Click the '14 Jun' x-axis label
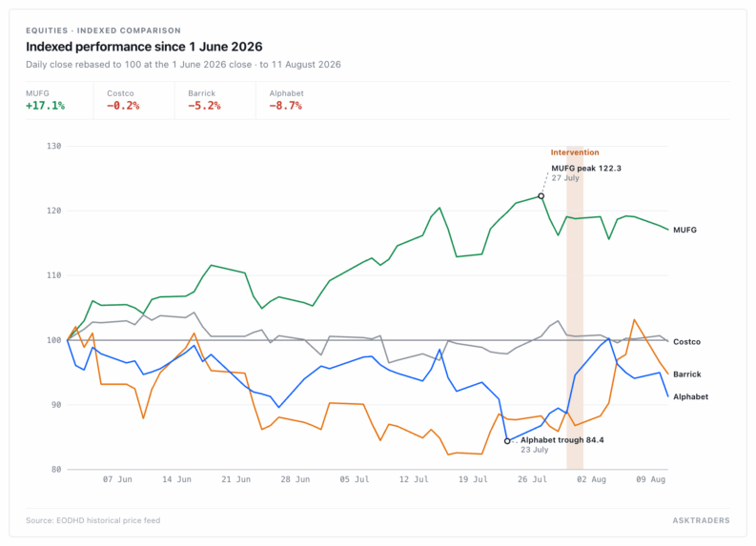 point(176,479)
